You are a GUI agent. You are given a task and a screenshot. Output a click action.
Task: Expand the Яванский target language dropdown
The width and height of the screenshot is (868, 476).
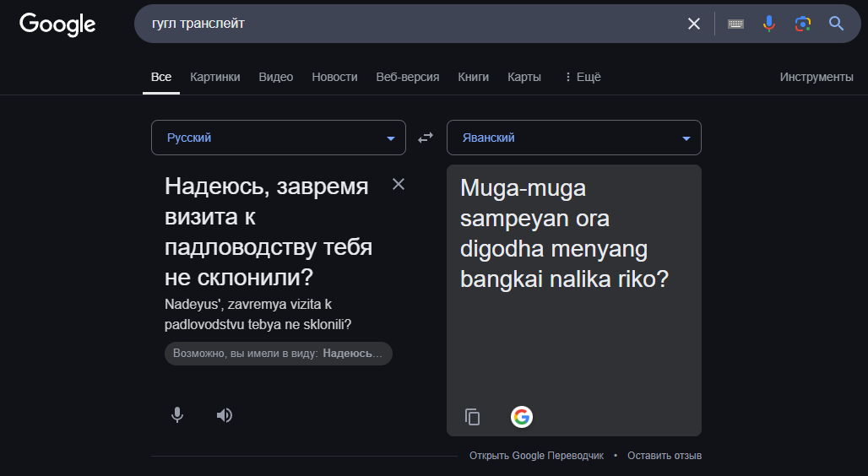pyautogui.click(x=574, y=138)
